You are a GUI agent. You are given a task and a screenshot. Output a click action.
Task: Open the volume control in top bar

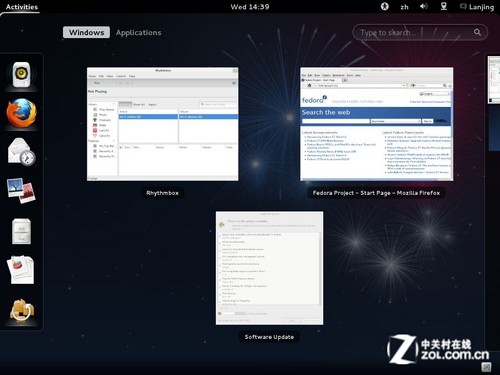(x=424, y=6)
